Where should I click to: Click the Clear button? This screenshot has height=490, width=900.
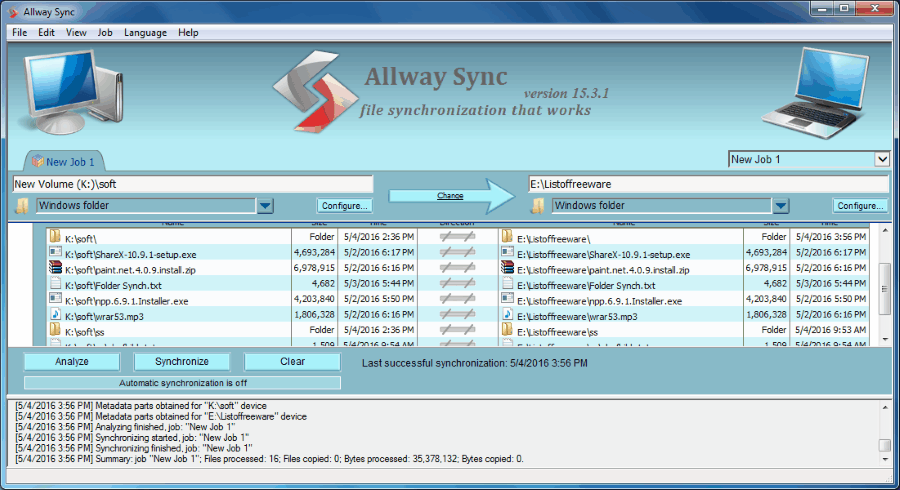[292, 361]
